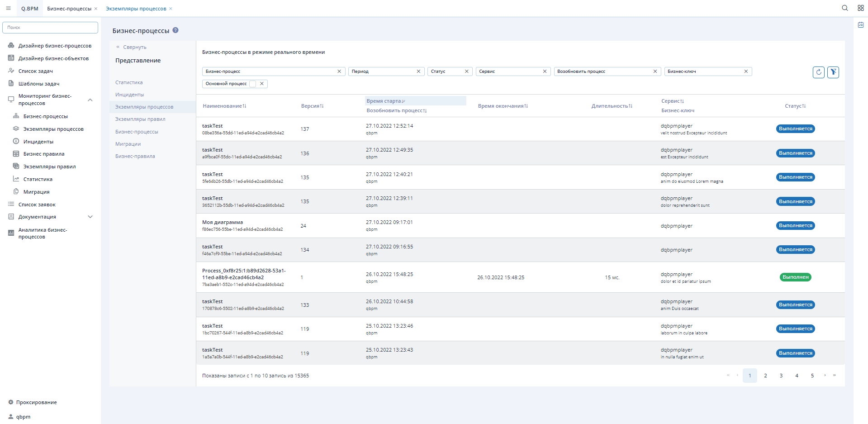Open the apps grid icon
The width and height of the screenshot is (868, 424).
tap(860, 8)
